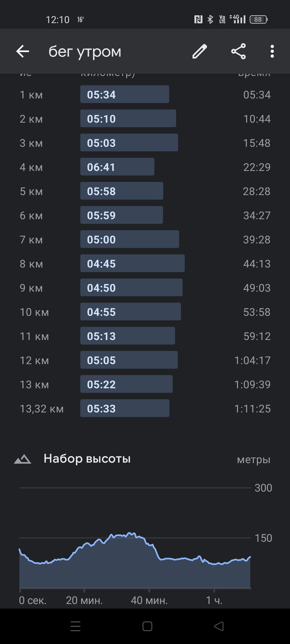Screen dimensions: 290x644
Task: Tap Android back triangle navigation icon
Action: 219,626
